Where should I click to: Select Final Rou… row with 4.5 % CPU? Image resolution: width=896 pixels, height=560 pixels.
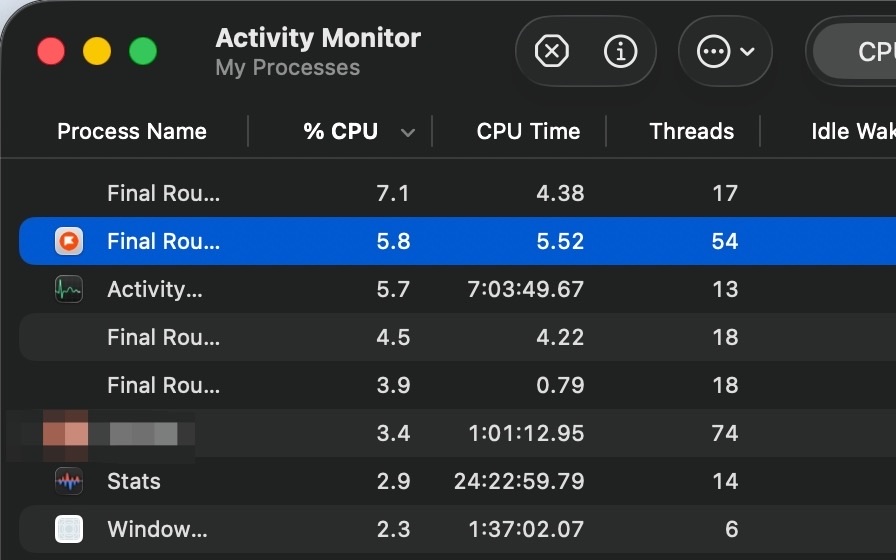click(x=457, y=337)
